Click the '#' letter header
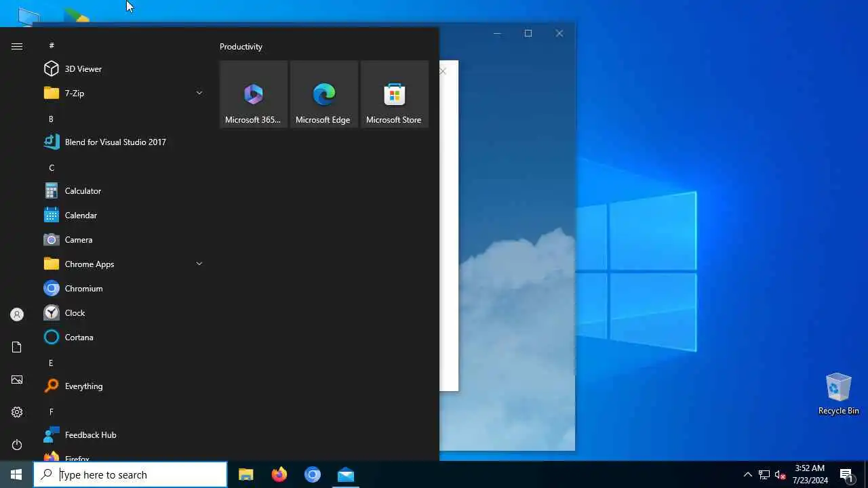This screenshot has width=868, height=488. [x=52, y=45]
